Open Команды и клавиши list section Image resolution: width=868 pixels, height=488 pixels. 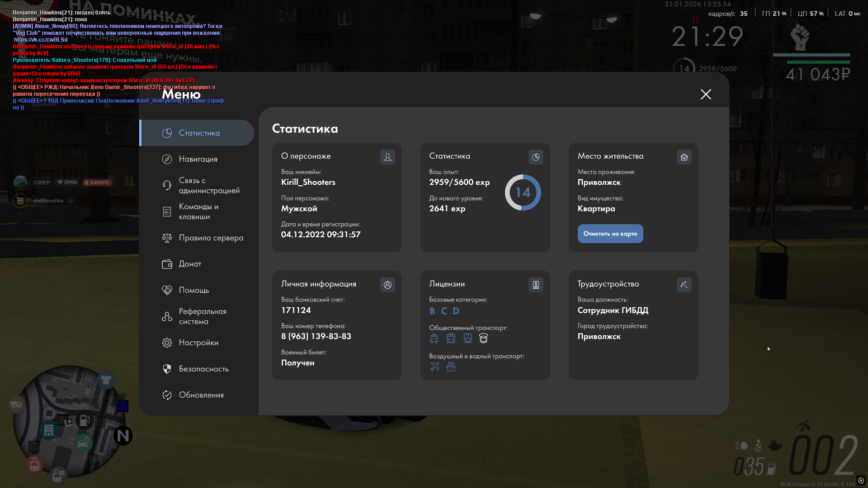[198, 211]
